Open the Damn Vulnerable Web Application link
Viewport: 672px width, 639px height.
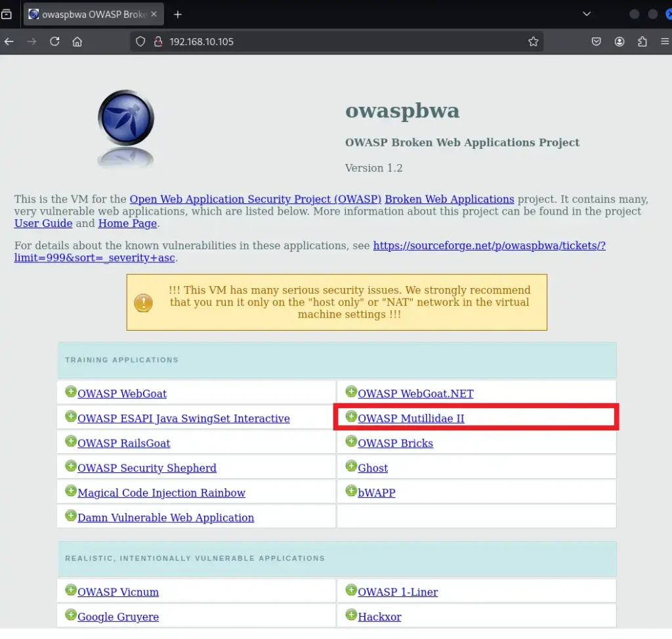[x=166, y=518]
